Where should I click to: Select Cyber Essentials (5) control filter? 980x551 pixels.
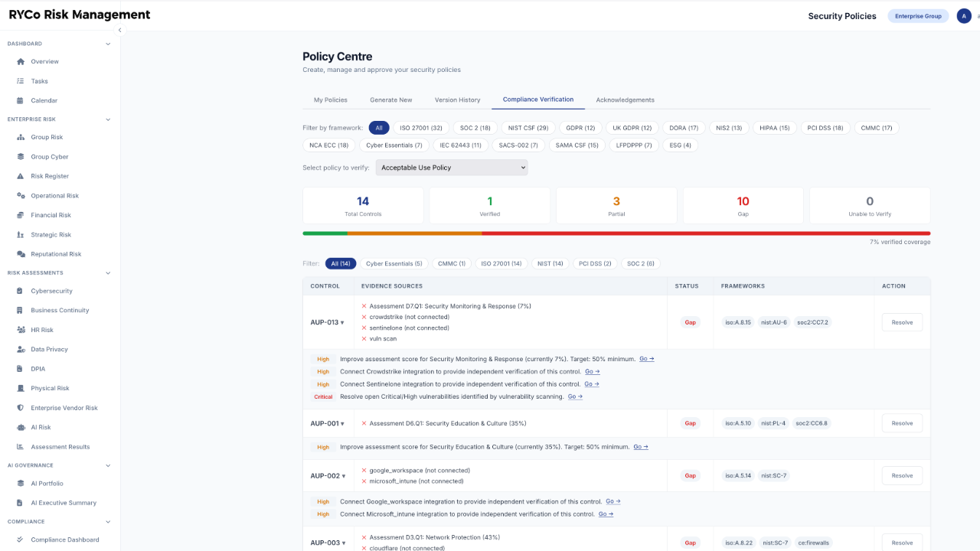tap(394, 263)
